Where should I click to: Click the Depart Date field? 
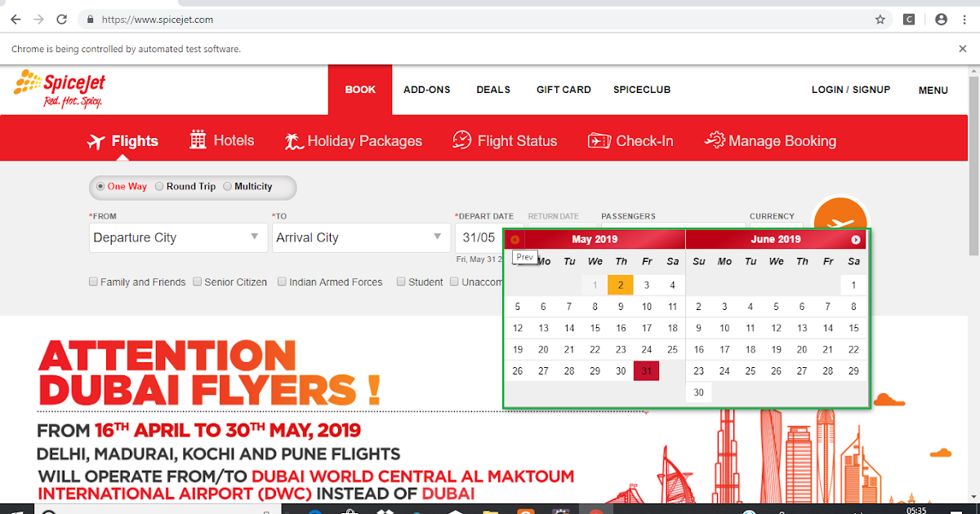click(479, 237)
